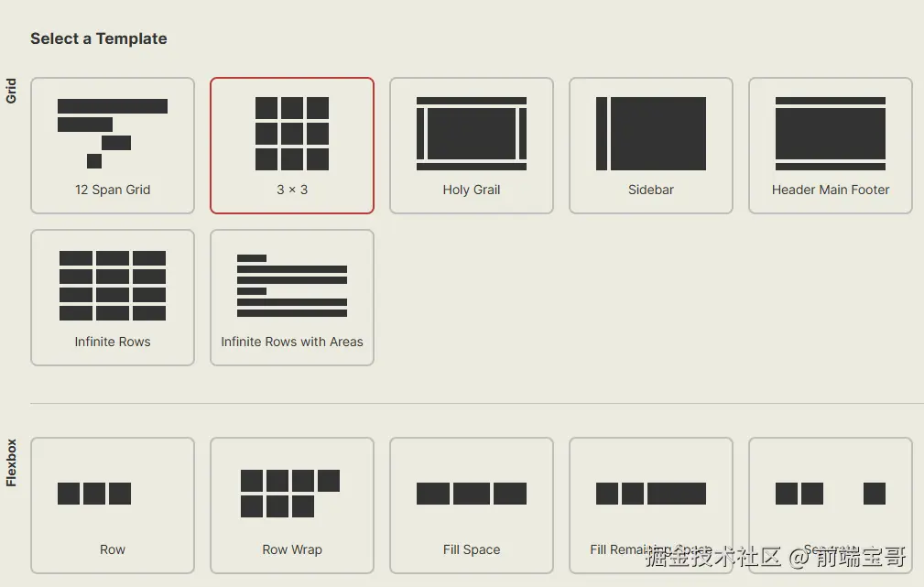Click the 'Select a Template' heading
Image resolution: width=924 pixels, height=587 pixels.
[x=98, y=38]
